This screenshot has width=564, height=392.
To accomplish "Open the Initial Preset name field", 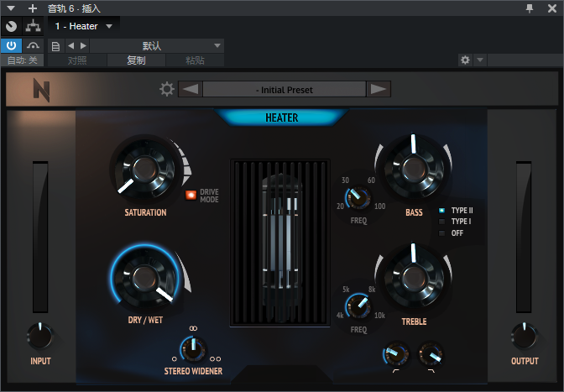I will pos(285,89).
